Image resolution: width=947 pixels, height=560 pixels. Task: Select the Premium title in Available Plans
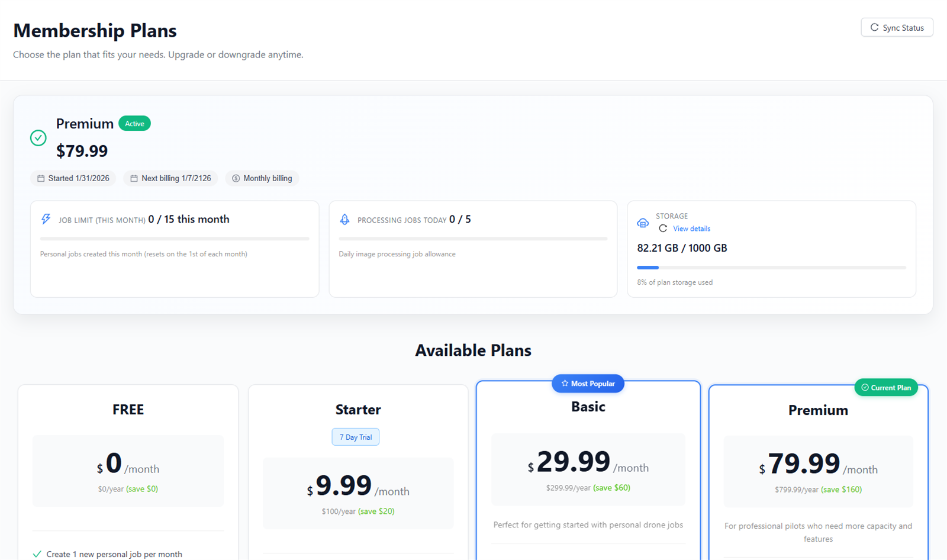pos(818,410)
